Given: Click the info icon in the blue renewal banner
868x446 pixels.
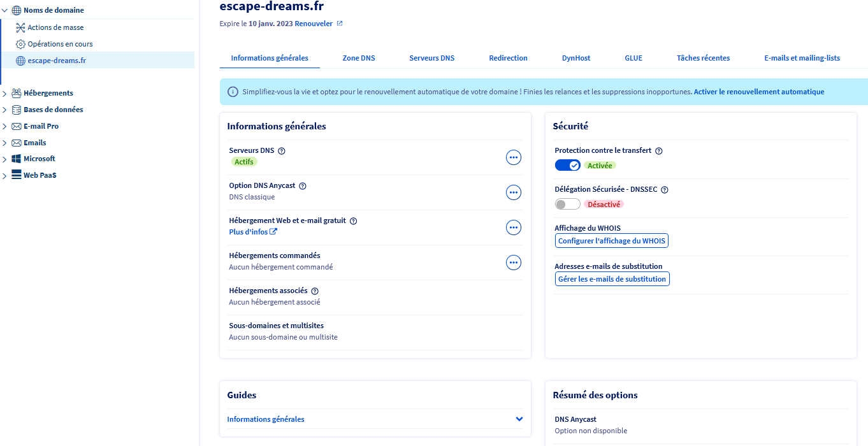Looking at the screenshot, I should (x=233, y=92).
